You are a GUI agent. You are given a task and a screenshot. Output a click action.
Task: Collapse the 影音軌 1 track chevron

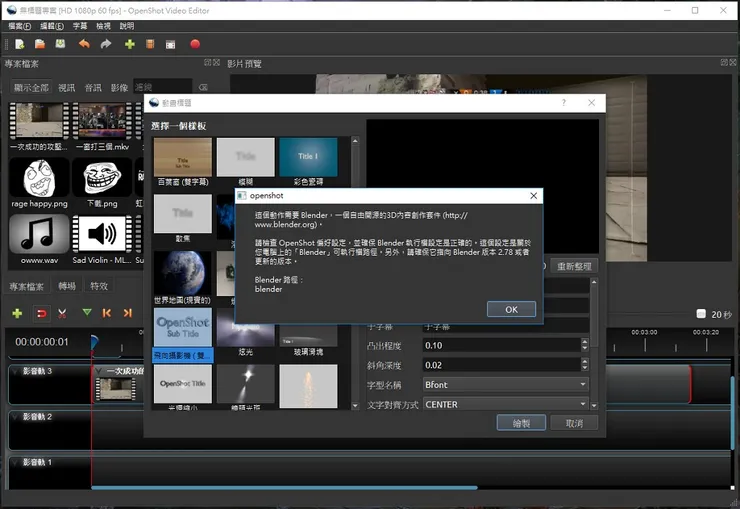pos(15,462)
